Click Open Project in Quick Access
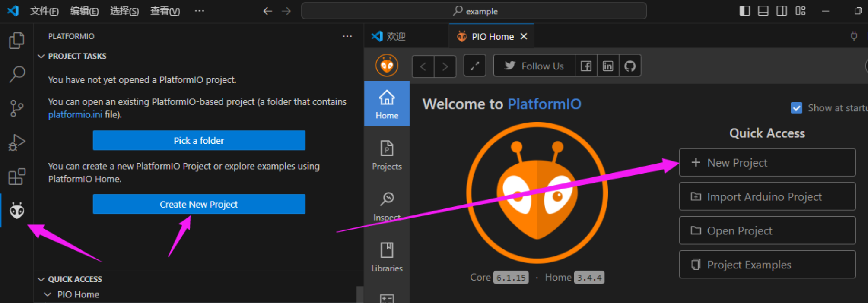868x303 pixels. pyautogui.click(x=767, y=231)
